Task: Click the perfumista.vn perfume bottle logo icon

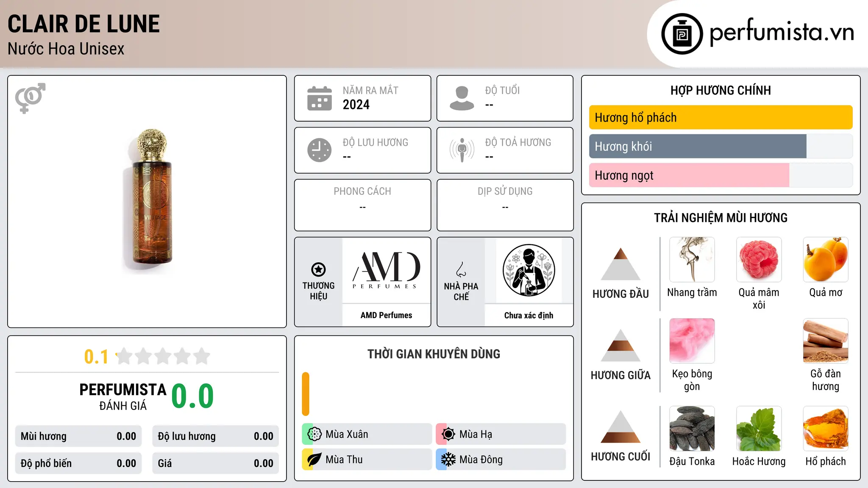Action: (x=682, y=34)
